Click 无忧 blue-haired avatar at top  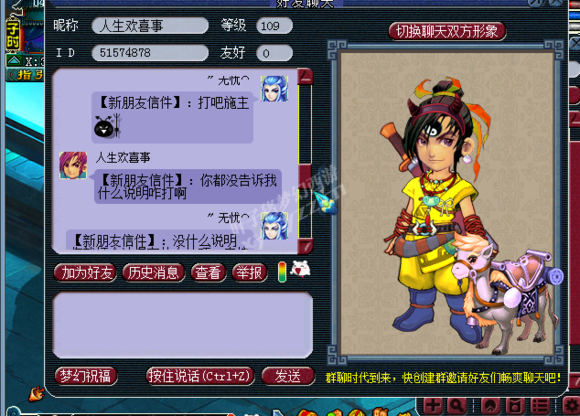point(274,89)
